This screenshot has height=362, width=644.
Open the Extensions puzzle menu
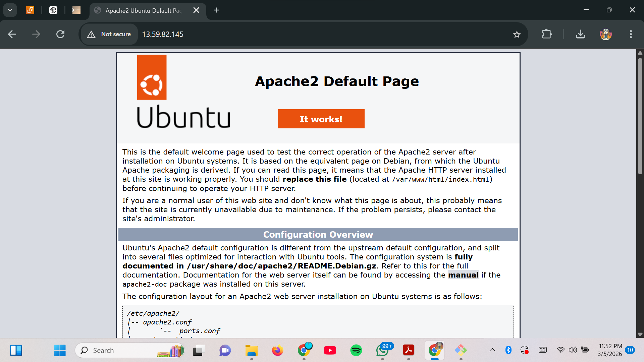point(547,34)
